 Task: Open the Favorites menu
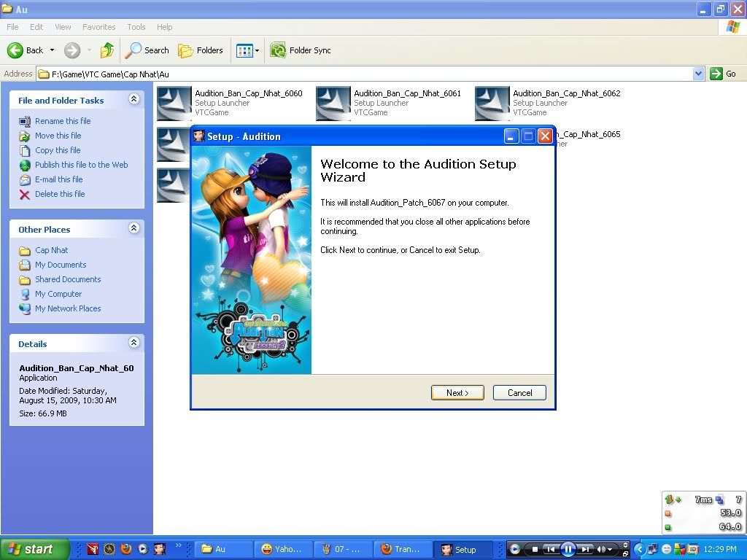point(98,27)
